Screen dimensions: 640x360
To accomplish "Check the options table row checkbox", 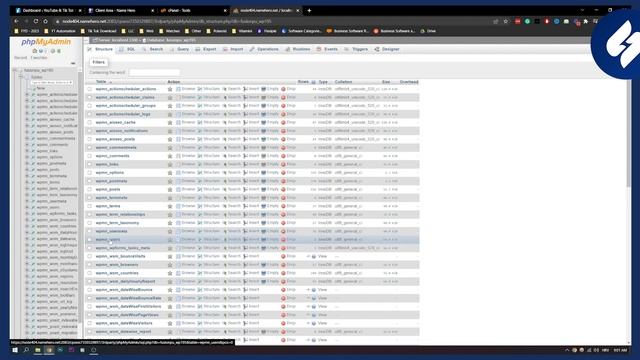I will (x=89, y=173).
